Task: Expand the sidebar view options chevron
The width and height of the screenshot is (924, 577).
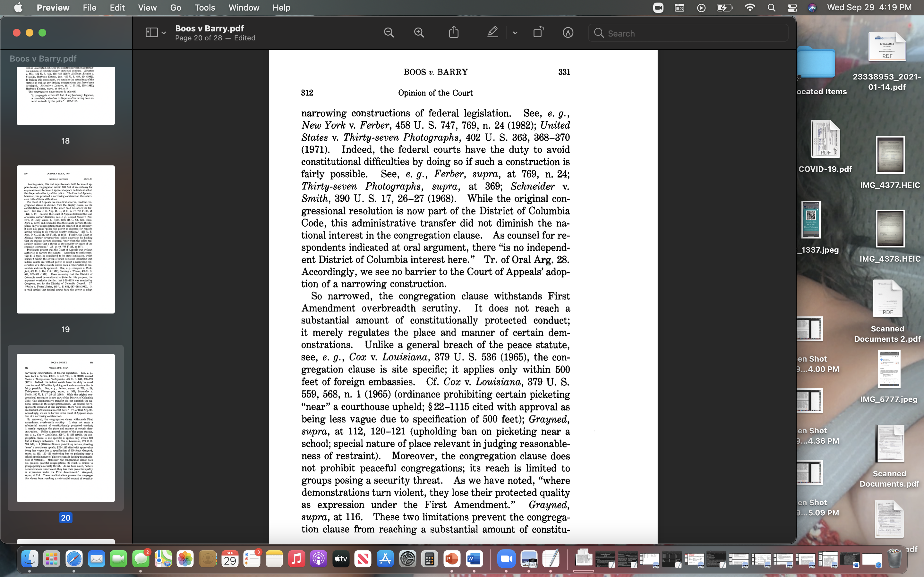Action: [x=164, y=33]
